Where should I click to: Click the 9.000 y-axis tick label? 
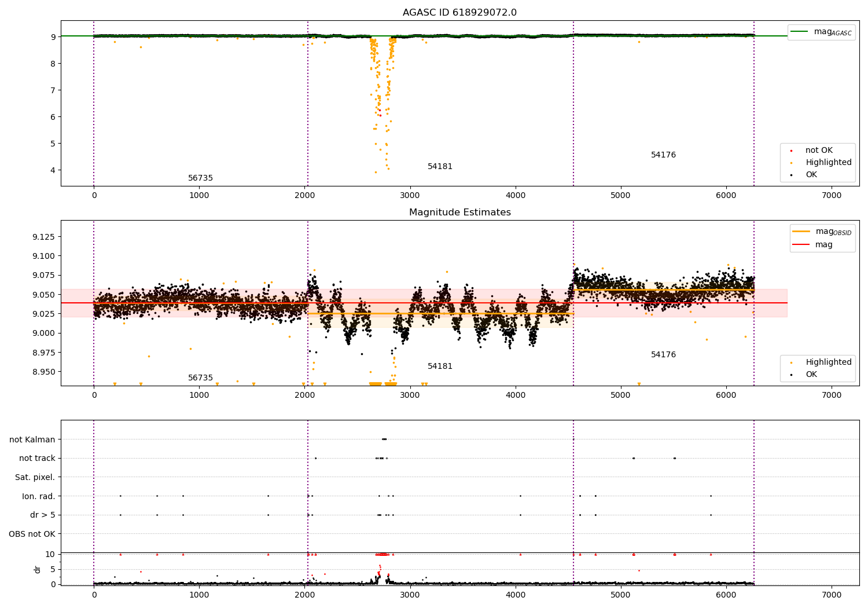[43, 333]
